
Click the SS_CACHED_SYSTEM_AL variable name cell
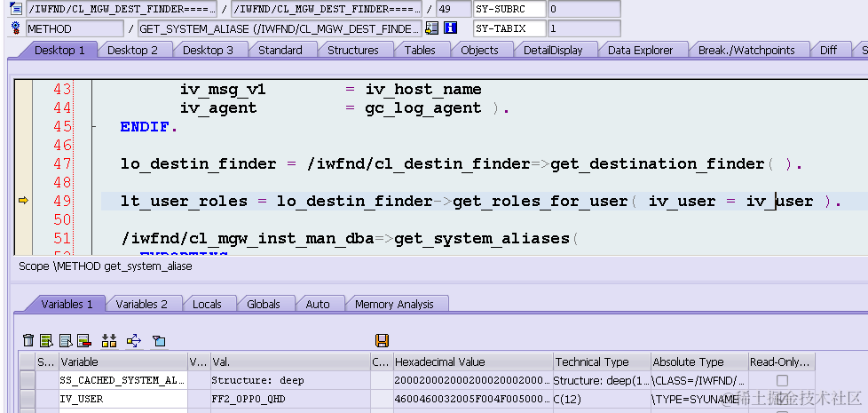pyautogui.click(x=123, y=380)
